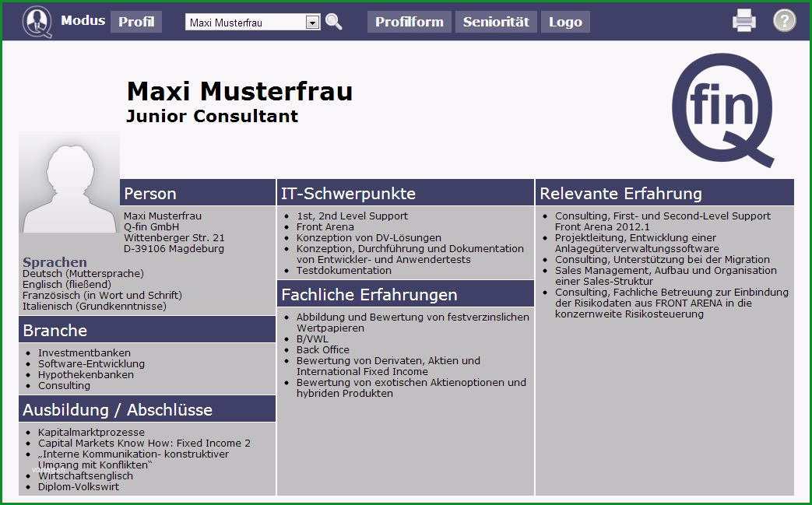The width and height of the screenshot is (812, 505).
Task: Select the Fachliche Erfahrungen section header
Action: (x=406, y=294)
